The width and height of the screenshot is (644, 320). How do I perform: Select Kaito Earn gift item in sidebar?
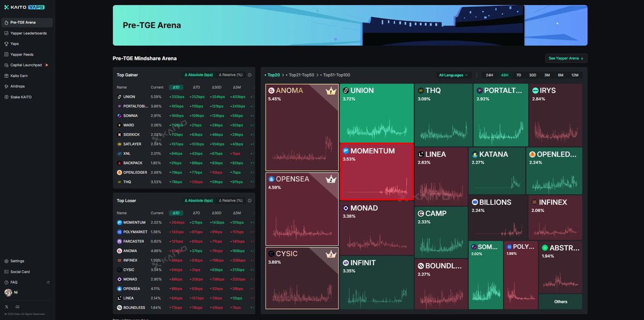pyautogui.click(x=27, y=76)
